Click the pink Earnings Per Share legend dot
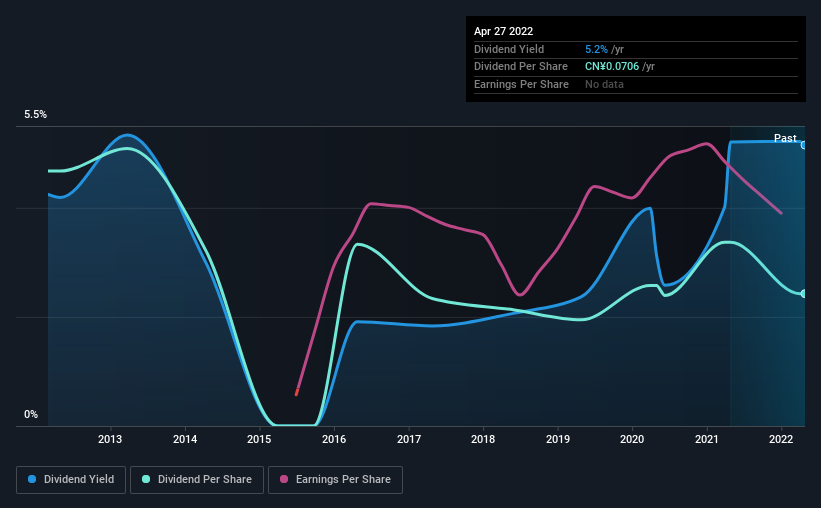This screenshot has width=821, height=508. pos(284,479)
